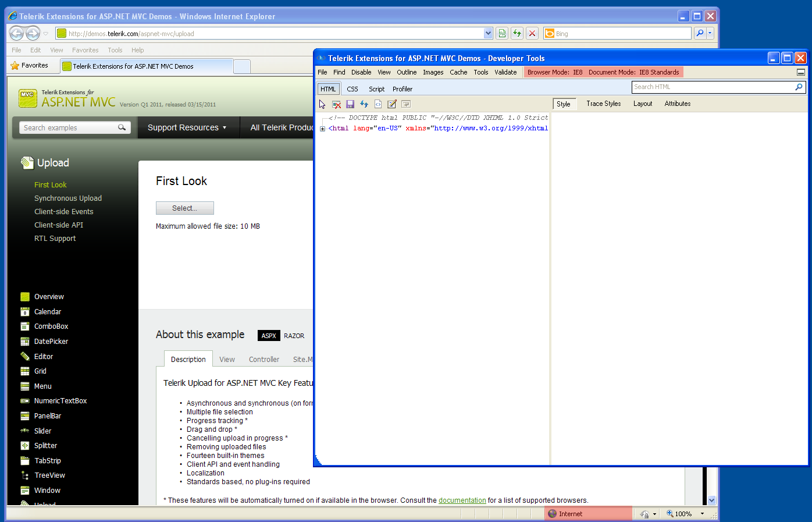
Task: Open the zoom level dropdown arrow
Action: (x=702, y=514)
